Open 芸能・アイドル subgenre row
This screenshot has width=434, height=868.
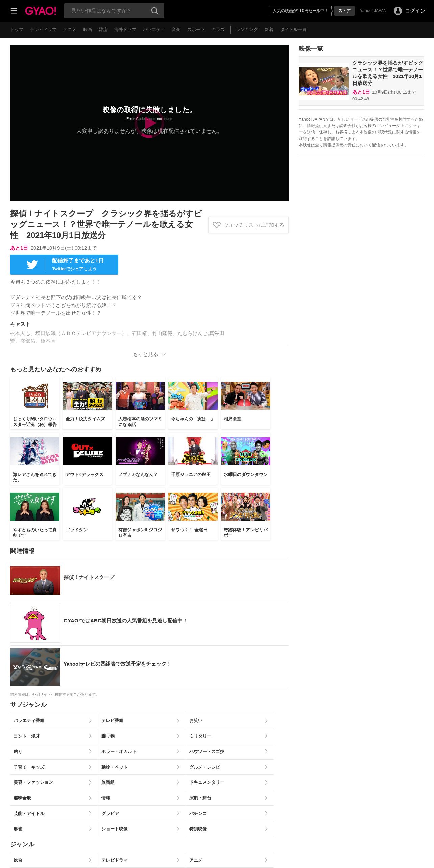(54, 813)
